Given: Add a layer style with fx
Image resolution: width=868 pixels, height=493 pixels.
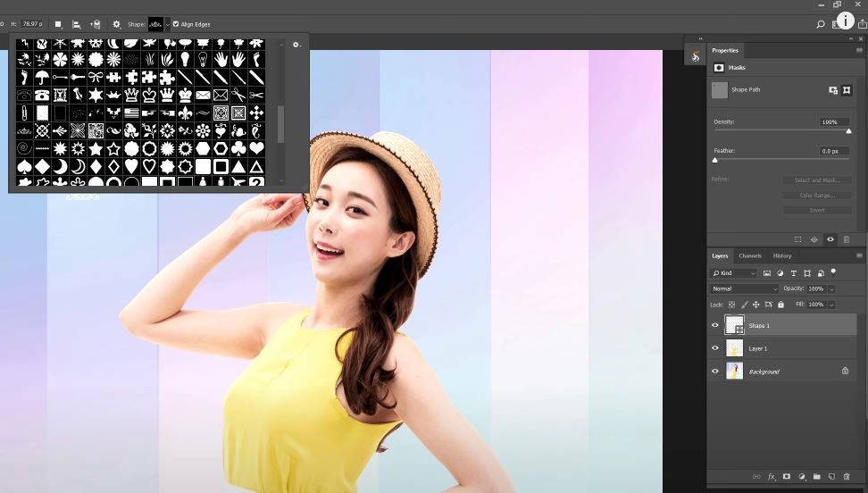Looking at the screenshot, I should pyautogui.click(x=772, y=476).
